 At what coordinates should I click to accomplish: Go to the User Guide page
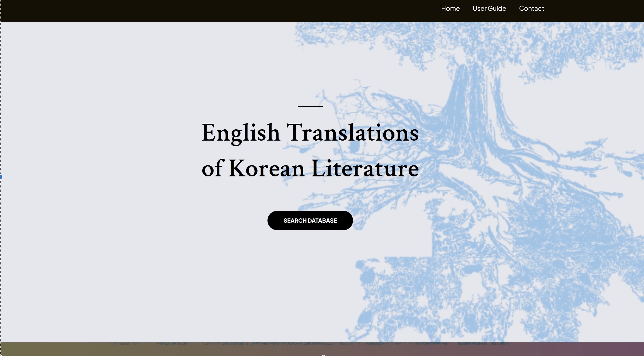pyautogui.click(x=489, y=9)
